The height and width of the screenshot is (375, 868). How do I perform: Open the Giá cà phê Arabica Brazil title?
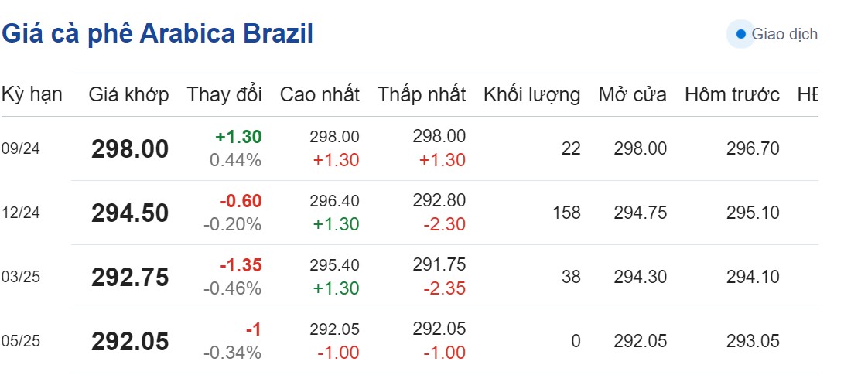pyautogui.click(x=157, y=34)
